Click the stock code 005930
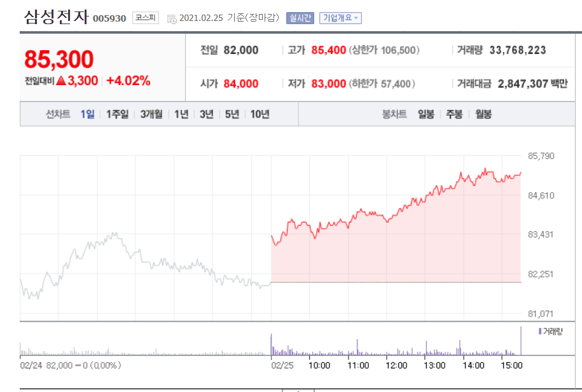 pyautogui.click(x=109, y=18)
